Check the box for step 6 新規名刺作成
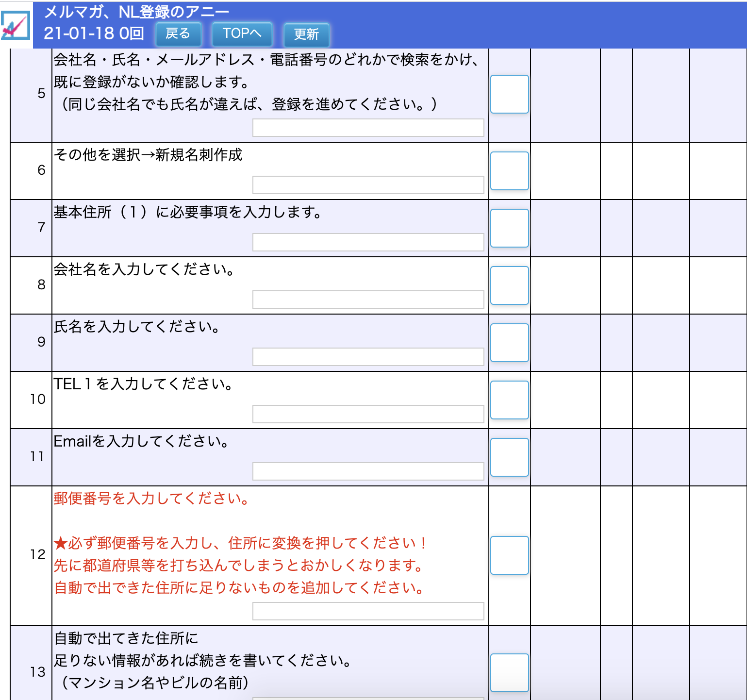747x700 pixels. 509,171
